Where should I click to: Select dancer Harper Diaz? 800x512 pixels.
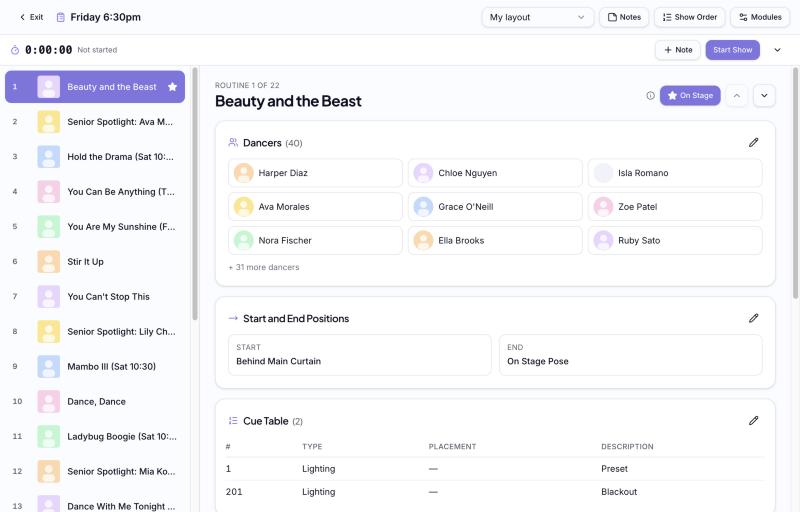pyautogui.click(x=315, y=173)
